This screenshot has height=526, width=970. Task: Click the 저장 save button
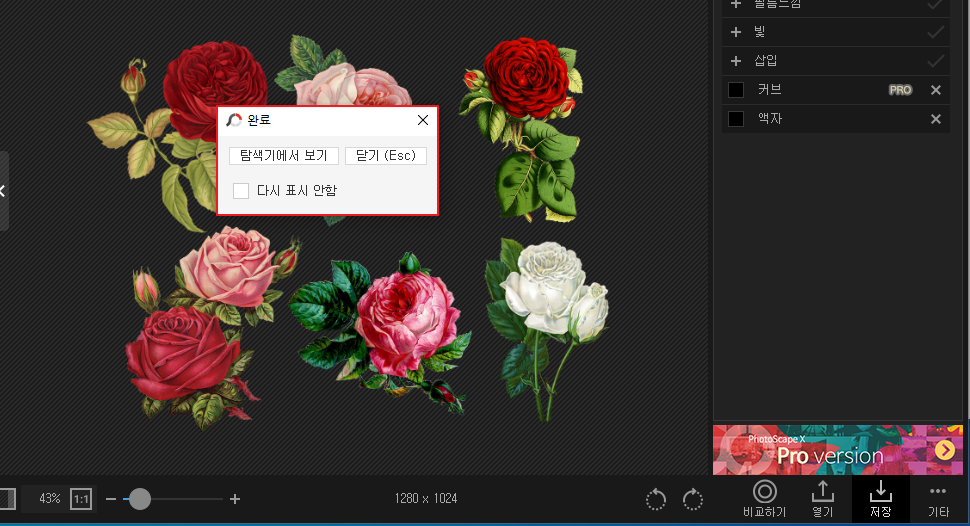click(x=880, y=499)
